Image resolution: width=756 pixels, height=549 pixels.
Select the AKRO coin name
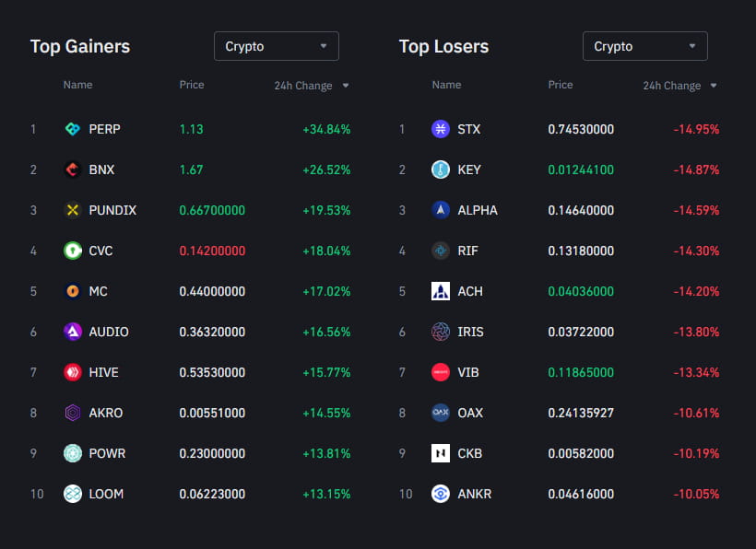[x=106, y=413]
